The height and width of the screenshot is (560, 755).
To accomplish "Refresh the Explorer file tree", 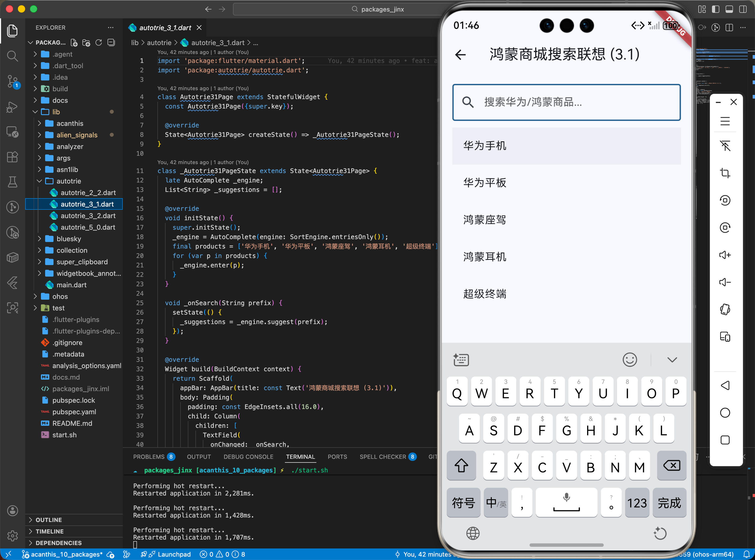I will [x=99, y=43].
